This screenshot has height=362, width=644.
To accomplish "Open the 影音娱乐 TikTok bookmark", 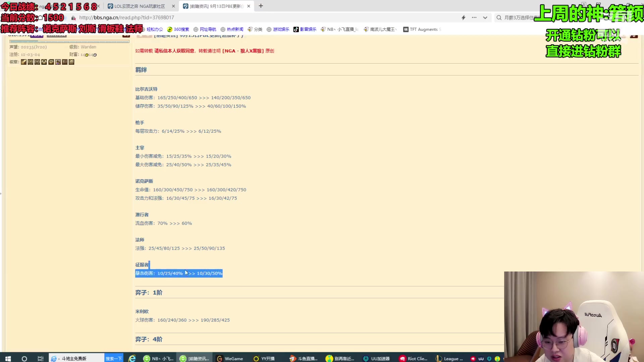I will (305, 29).
